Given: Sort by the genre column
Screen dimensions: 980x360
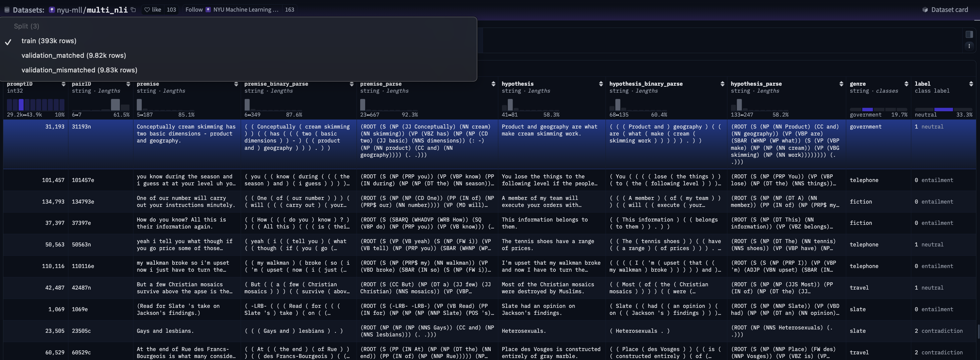Looking at the screenshot, I should pos(906,84).
